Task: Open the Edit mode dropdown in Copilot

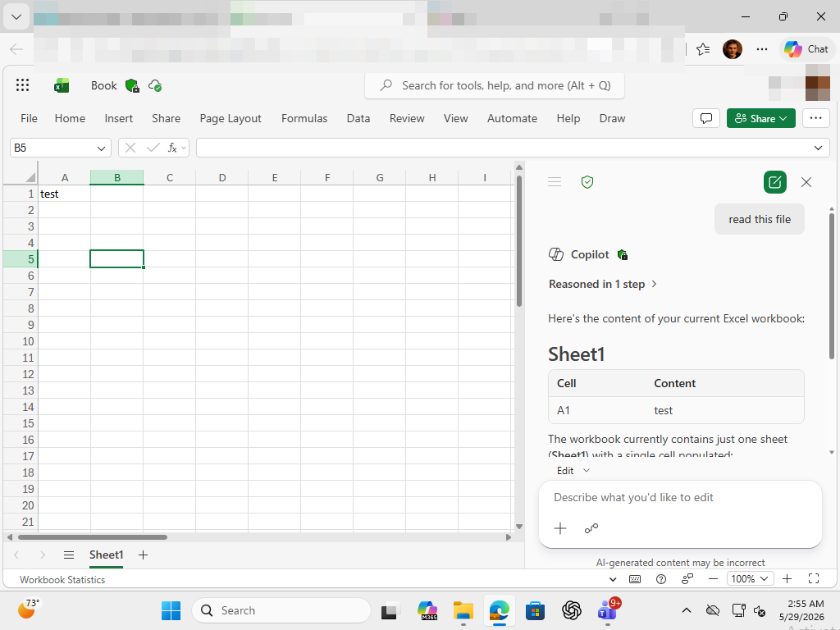Action: 573,470
